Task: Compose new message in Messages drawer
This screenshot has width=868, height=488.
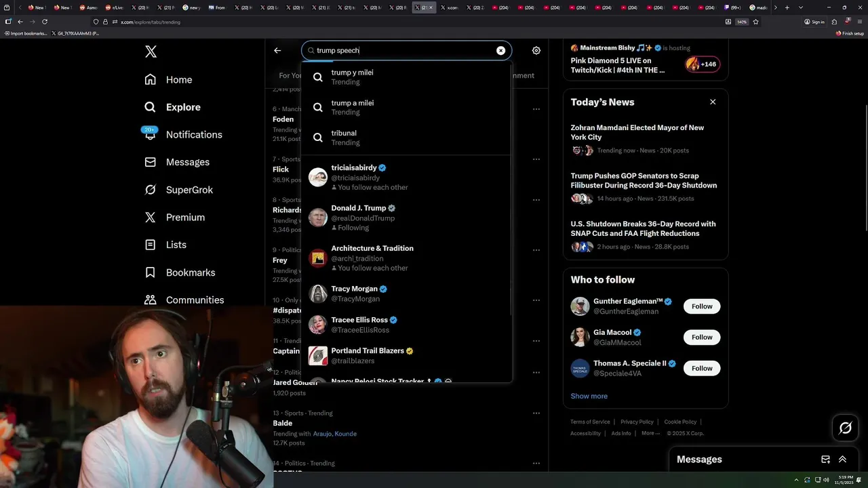Action: 825,460
